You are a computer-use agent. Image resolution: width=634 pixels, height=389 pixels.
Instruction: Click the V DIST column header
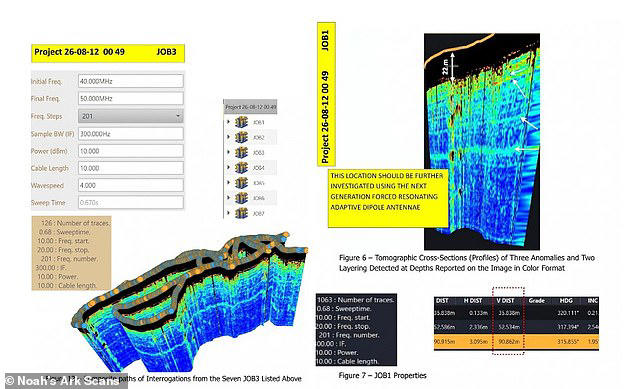tap(506, 300)
